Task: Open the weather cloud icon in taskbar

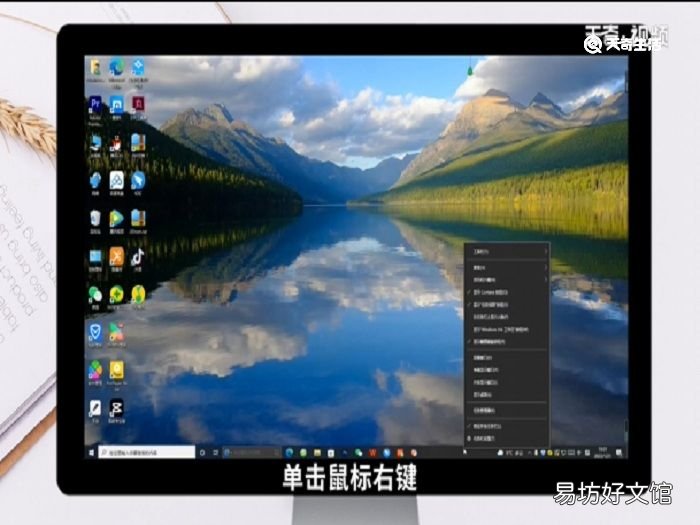Action: pos(500,453)
